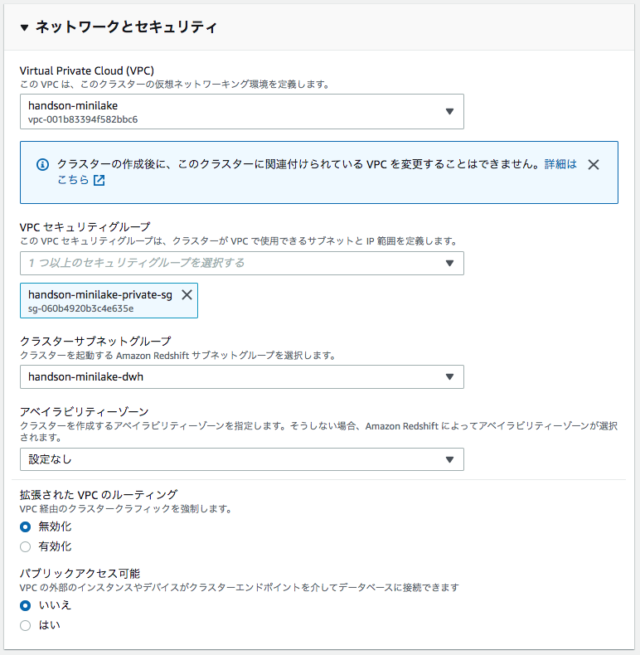Image resolution: width=640 pixels, height=655 pixels.
Task: Click the 拡張された VPC のルーティング label
Action: [99, 495]
